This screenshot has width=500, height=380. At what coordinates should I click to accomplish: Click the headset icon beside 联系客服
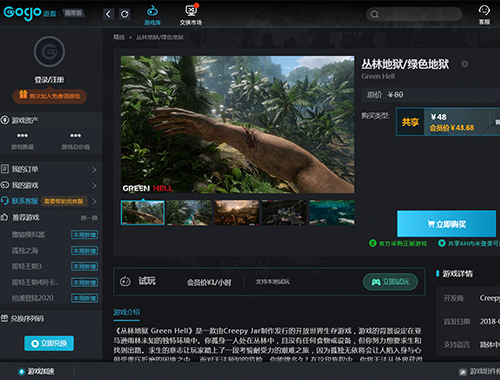pyautogui.click(x=5, y=201)
